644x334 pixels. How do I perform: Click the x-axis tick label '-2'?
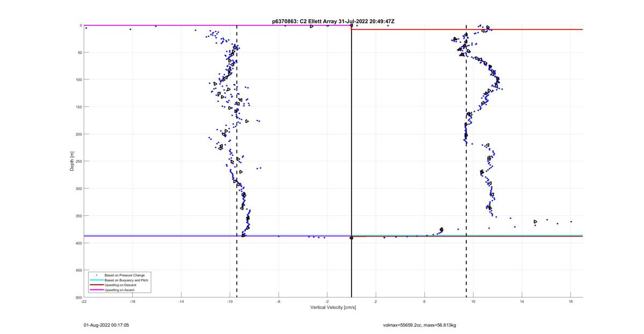(327, 302)
